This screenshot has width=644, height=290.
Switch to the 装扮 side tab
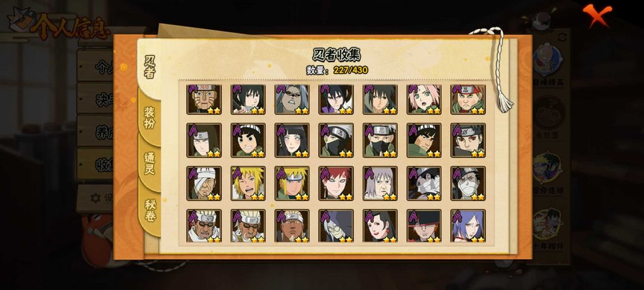coord(150,118)
